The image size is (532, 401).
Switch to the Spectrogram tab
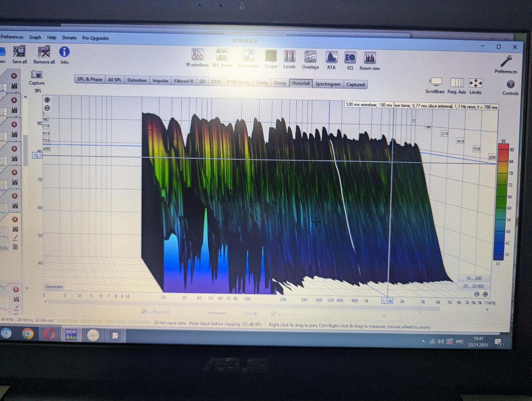pyautogui.click(x=328, y=84)
